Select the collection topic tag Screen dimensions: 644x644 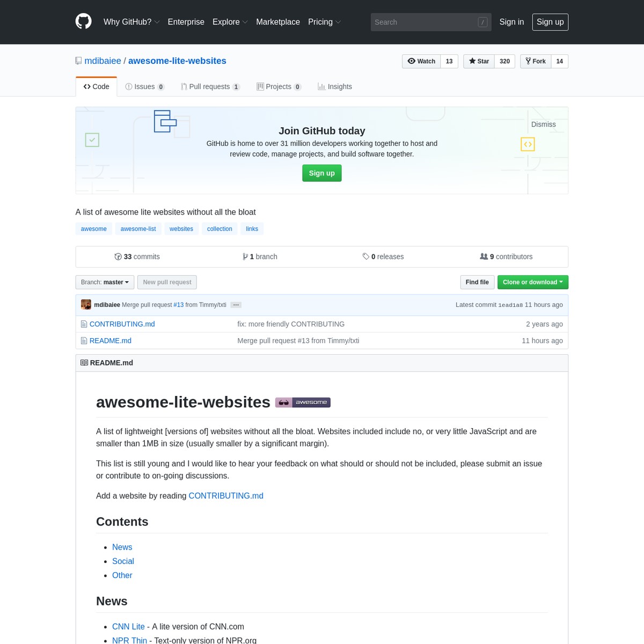[219, 229]
